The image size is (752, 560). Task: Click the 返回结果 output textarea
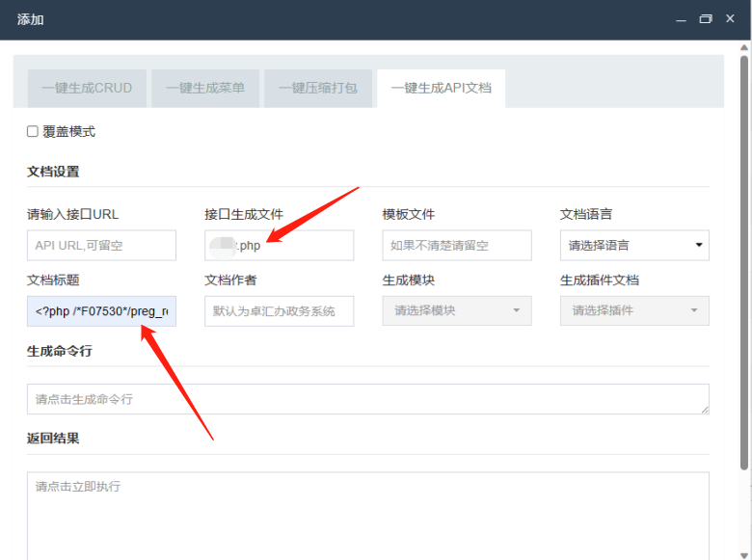coord(368,516)
